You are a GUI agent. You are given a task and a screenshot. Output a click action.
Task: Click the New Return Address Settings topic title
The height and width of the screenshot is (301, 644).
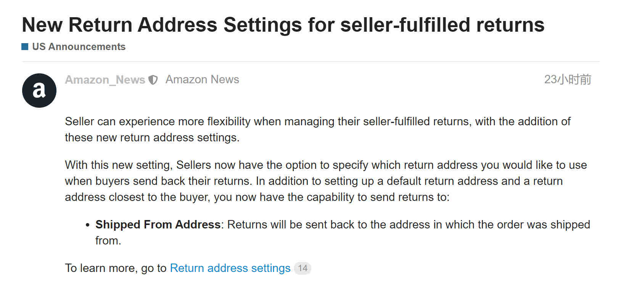pyautogui.click(x=283, y=25)
